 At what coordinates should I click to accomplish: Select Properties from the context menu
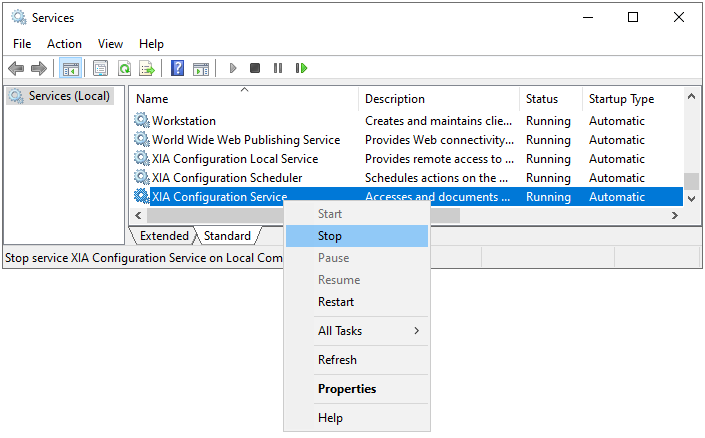click(347, 389)
